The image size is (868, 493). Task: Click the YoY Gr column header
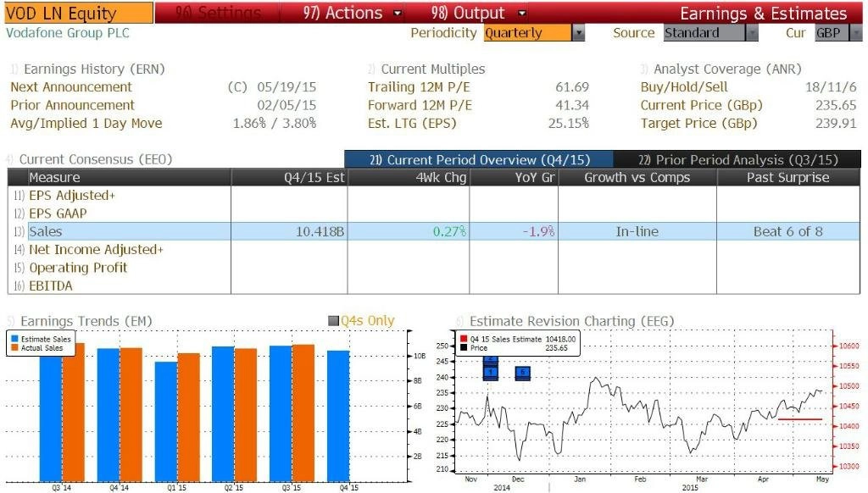click(514, 177)
